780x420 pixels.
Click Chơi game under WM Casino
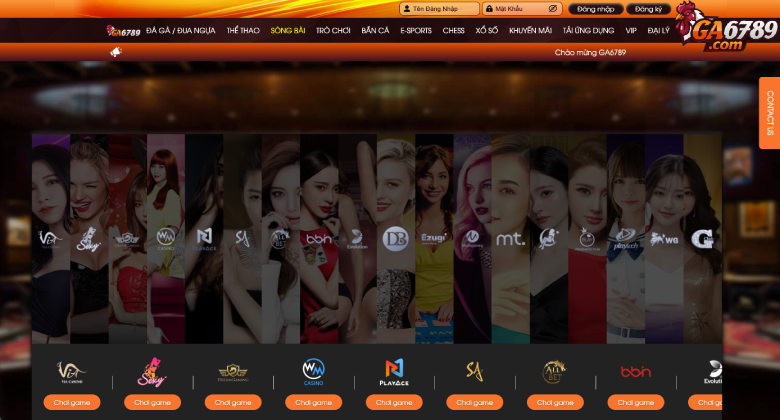313,402
